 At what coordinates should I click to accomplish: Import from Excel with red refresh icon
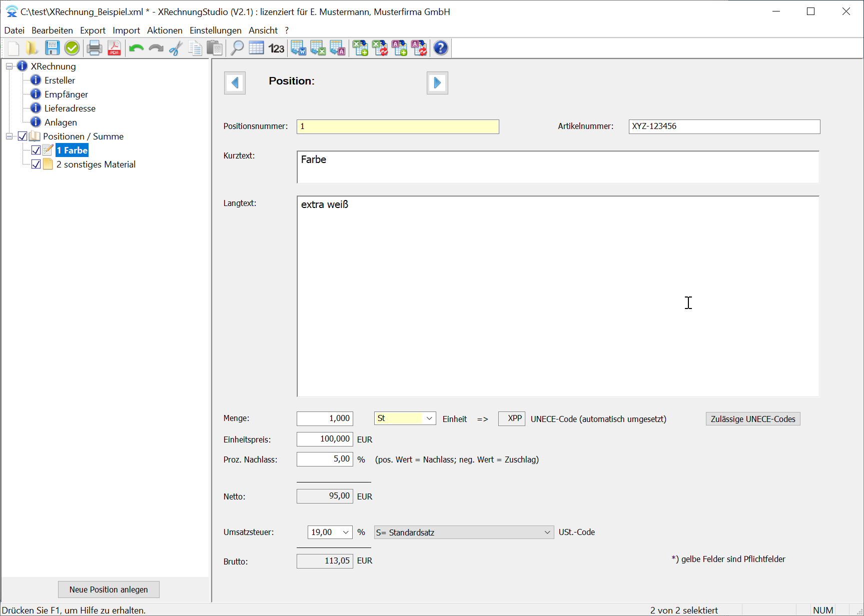[380, 48]
